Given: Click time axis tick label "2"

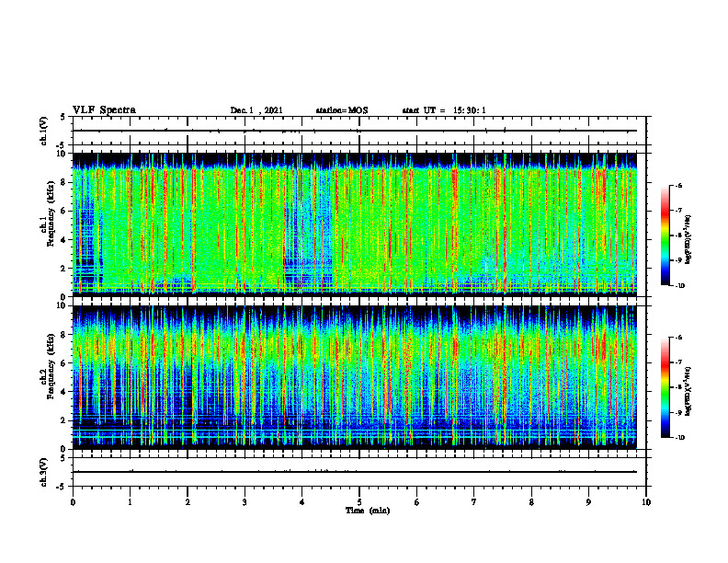Looking at the screenshot, I should click(188, 502).
